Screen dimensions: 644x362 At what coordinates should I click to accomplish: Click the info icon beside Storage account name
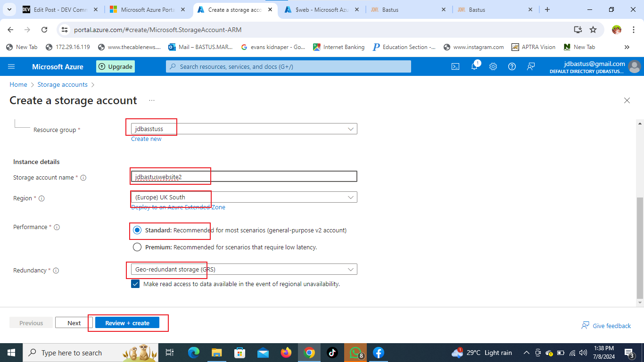83,178
